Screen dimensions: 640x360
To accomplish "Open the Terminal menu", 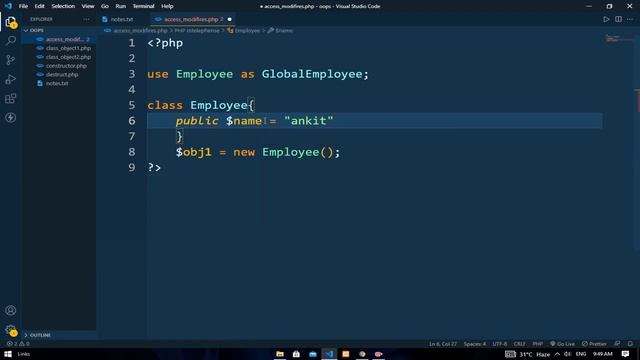I will 143,6.
